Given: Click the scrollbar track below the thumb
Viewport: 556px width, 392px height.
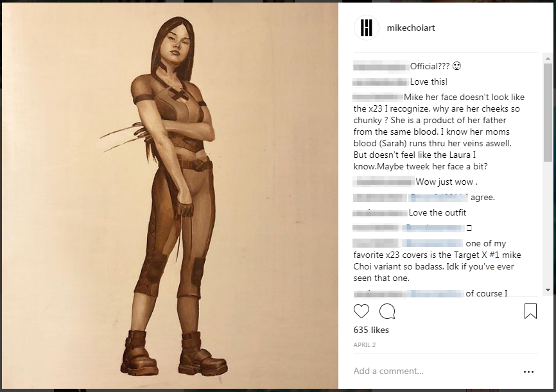Looking at the screenshot, I should [x=548, y=224].
